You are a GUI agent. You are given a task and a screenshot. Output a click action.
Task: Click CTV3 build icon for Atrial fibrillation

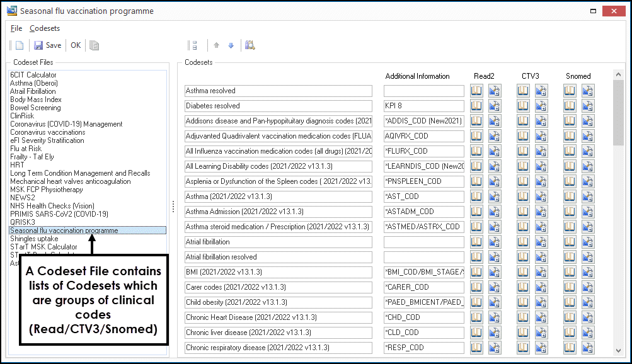point(541,242)
